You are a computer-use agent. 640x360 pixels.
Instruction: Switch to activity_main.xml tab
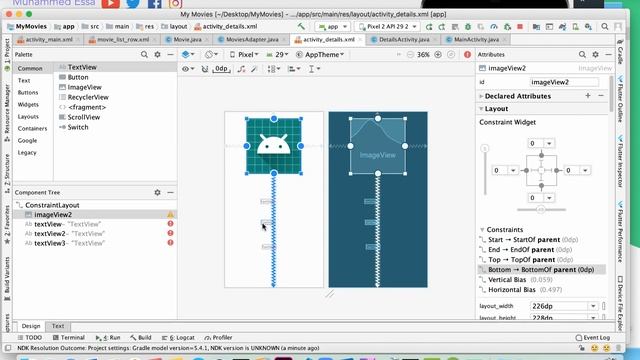point(49,40)
